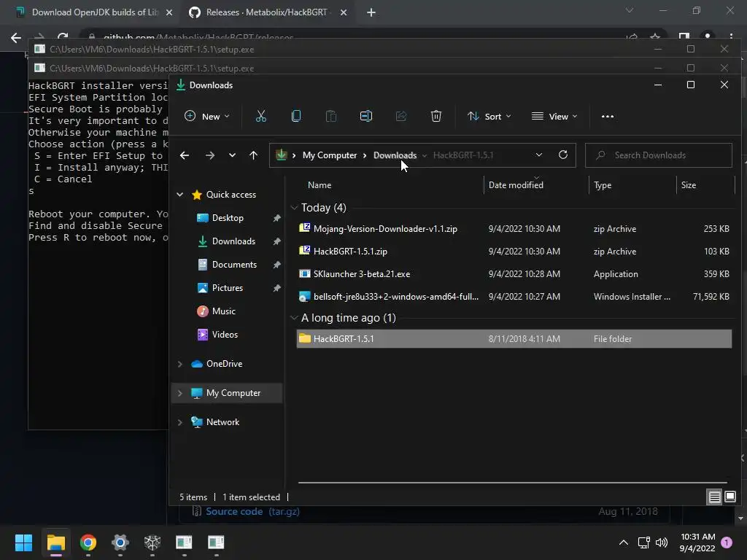
Task: Collapse the Today (4) group
Action: coord(294,208)
